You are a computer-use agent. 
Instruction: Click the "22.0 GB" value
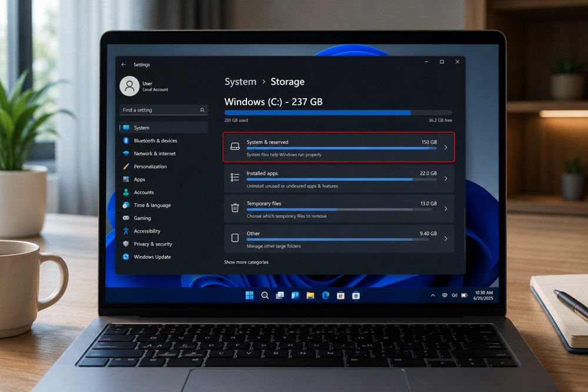click(x=428, y=174)
